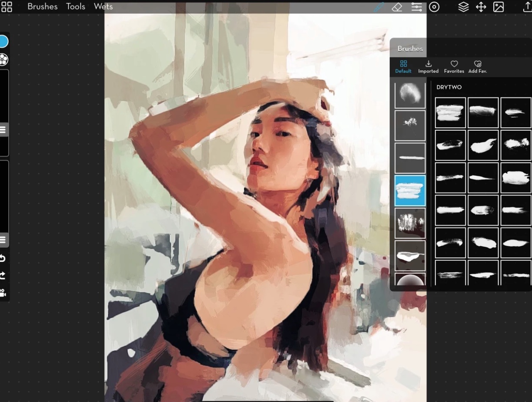Undo the last stroke with undo arrow
The height and width of the screenshot is (402, 532).
point(3,259)
